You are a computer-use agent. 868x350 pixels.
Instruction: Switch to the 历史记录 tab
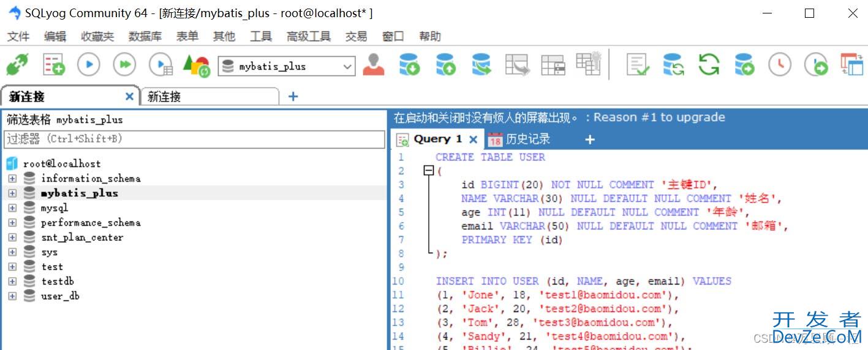[x=519, y=140]
